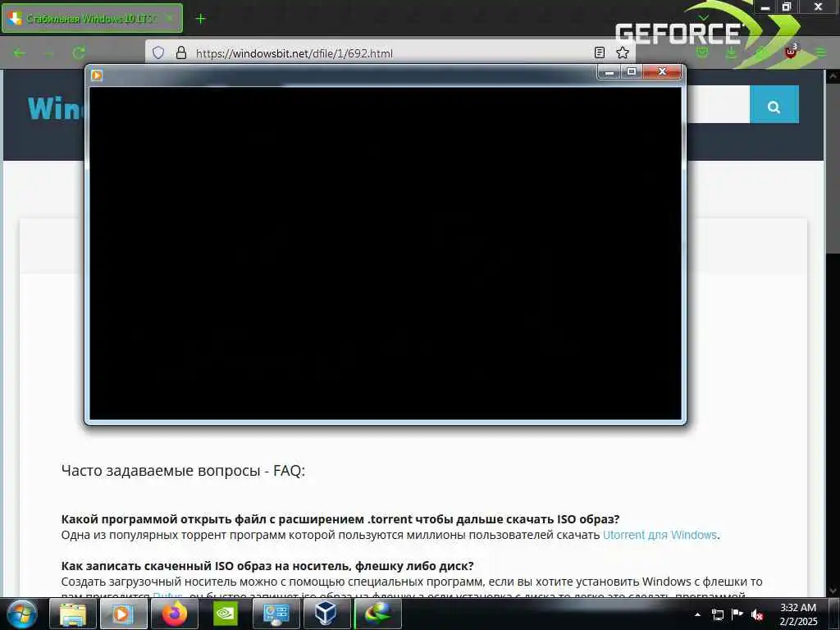Open the Firefox hamburger application menu
The image size is (840, 630).
tap(820, 52)
